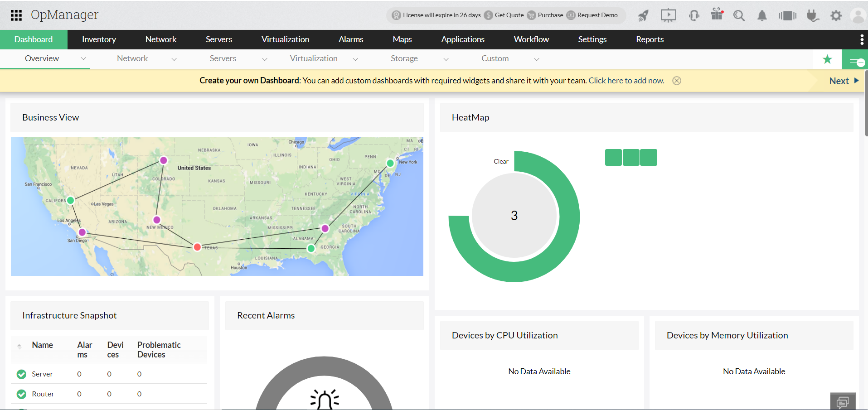The height and width of the screenshot is (410, 868).
Task: Click the red Texas node on the map
Action: (x=197, y=247)
